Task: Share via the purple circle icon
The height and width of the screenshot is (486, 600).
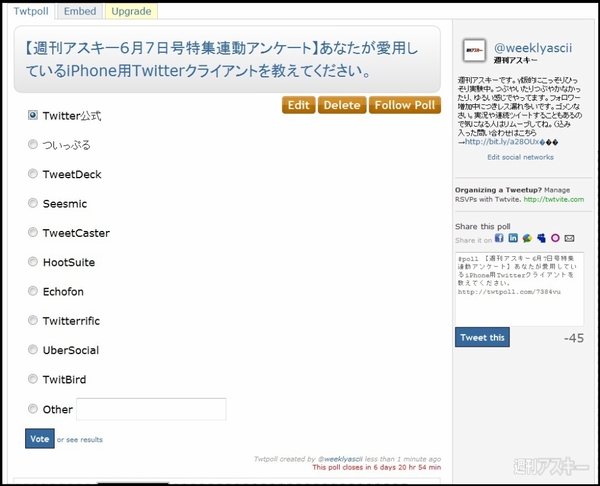Action: click(555, 238)
